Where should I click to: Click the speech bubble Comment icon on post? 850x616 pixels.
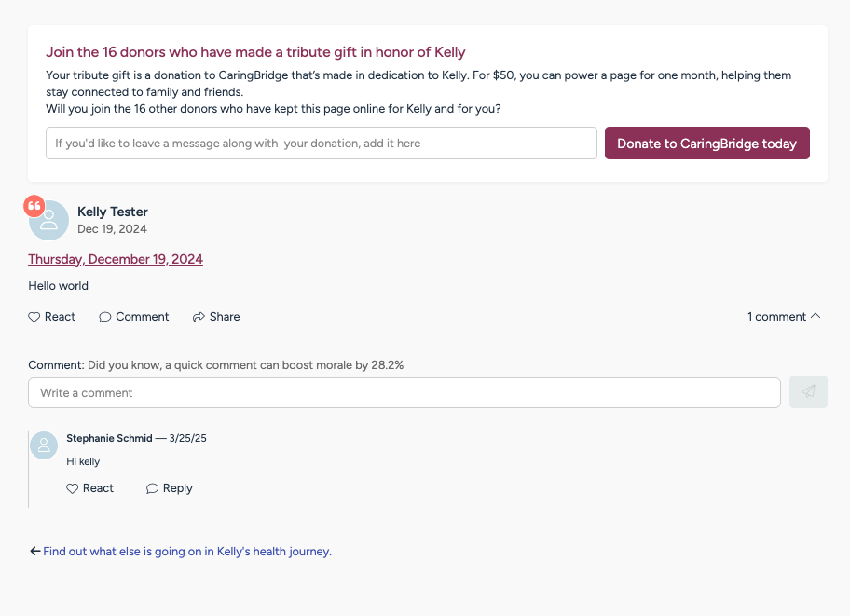(x=104, y=317)
